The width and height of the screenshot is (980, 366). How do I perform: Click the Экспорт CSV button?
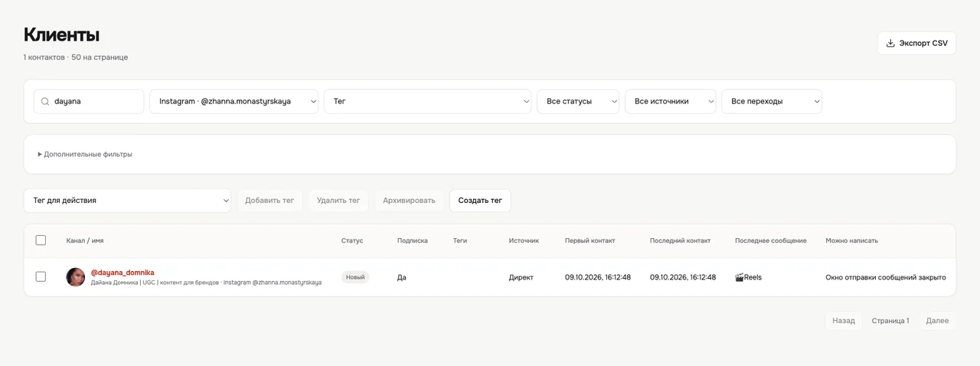pyautogui.click(x=916, y=43)
